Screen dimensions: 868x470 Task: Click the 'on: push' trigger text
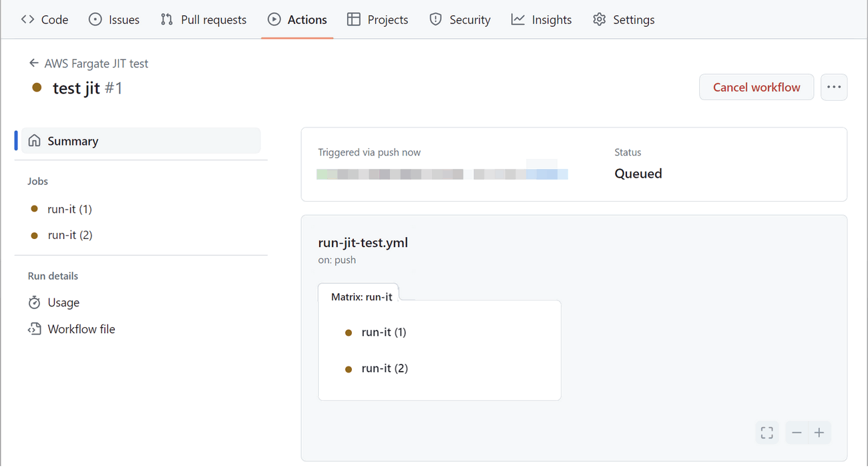[x=337, y=260]
